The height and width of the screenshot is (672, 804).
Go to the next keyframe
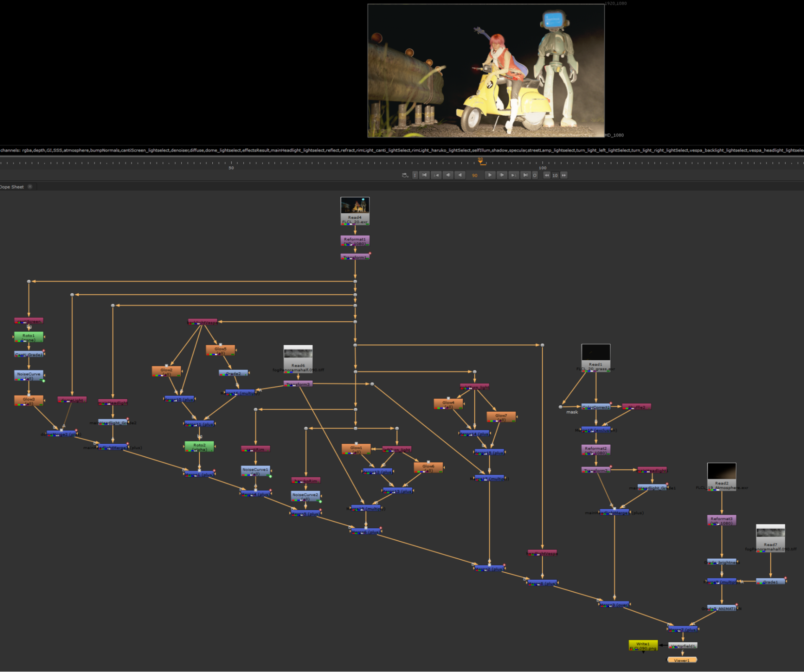[x=513, y=175]
